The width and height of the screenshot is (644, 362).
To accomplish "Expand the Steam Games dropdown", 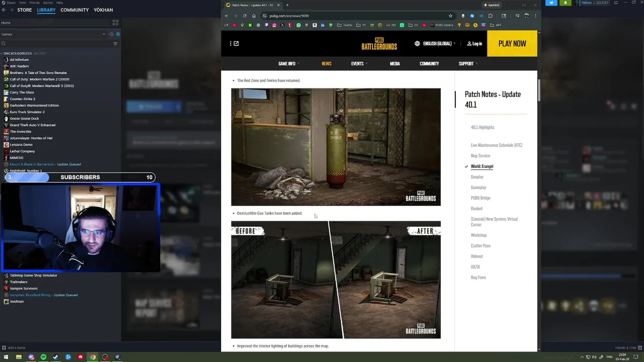I will 104,34.
